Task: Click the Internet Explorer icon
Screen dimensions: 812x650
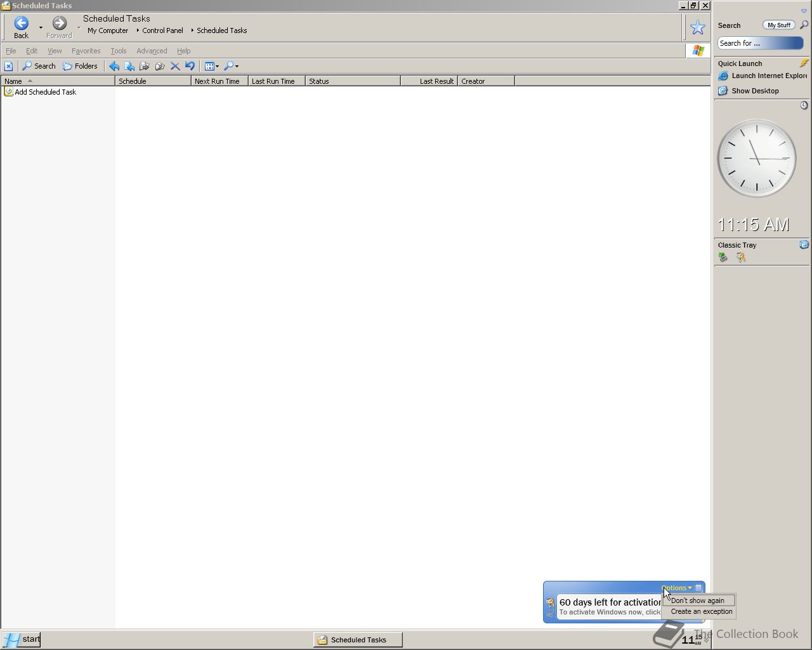Action: click(x=723, y=76)
